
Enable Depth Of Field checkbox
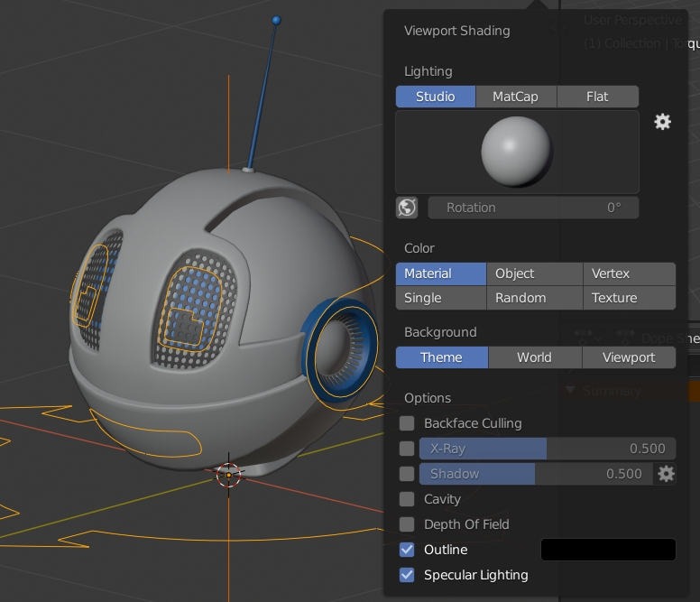(407, 524)
